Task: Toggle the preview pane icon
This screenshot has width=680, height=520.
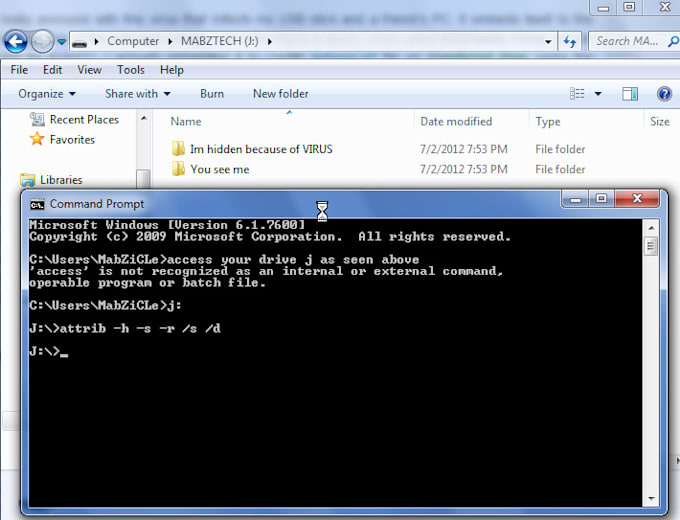Action: pos(630,94)
